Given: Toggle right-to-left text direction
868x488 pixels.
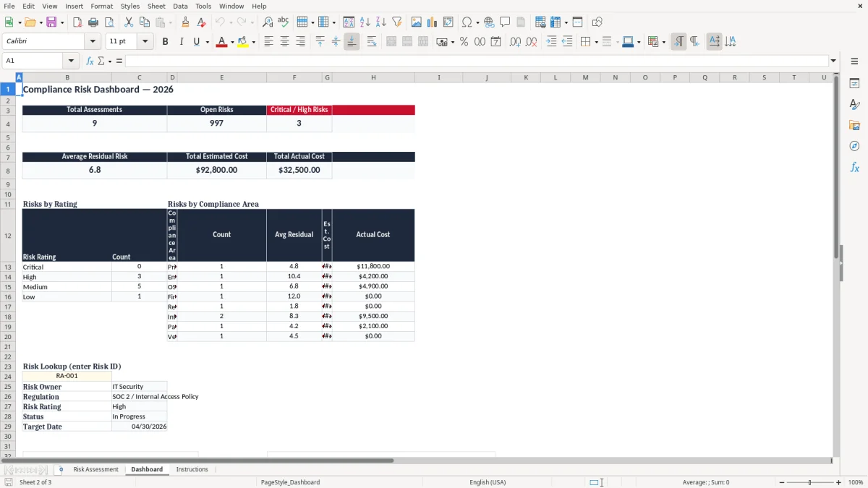Looking at the screenshot, I should pos(694,42).
